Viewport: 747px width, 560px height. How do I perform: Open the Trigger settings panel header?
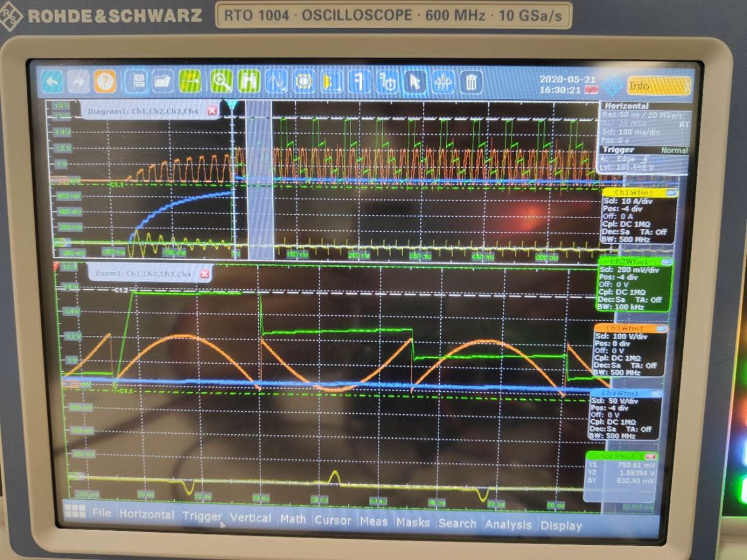644,149
